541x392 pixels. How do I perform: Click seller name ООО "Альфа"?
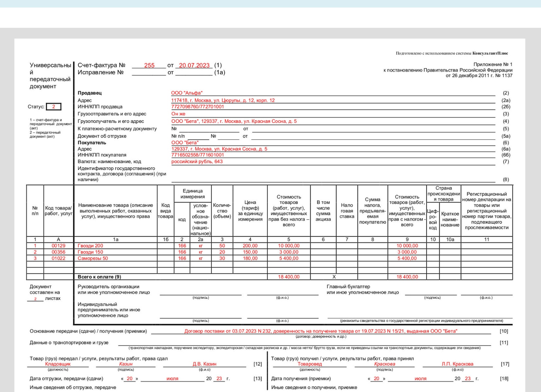[187, 93]
